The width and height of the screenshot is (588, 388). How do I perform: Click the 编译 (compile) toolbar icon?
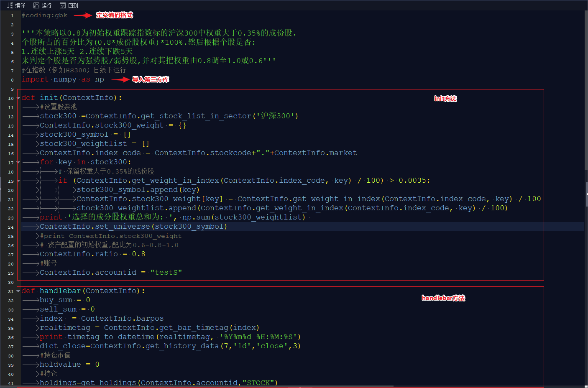point(10,5)
